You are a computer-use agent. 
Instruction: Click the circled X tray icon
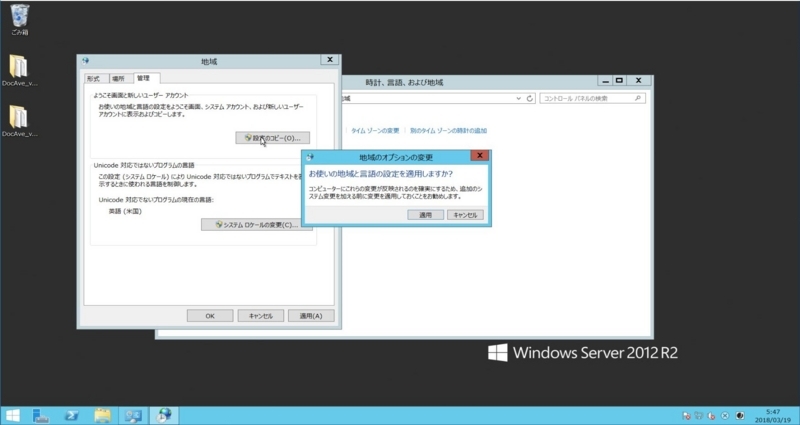tap(725, 416)
